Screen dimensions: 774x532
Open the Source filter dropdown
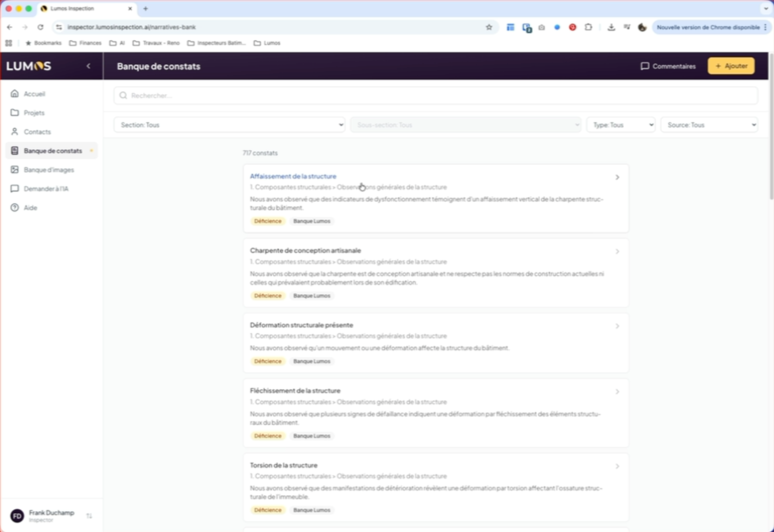[x=709, y=125]
